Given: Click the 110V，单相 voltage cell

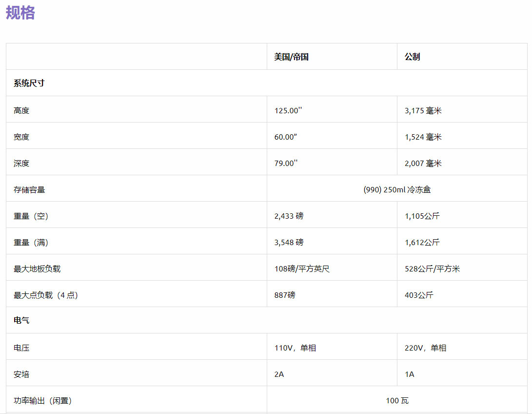Looking at the screenshot, I should (x=295, y=348).
